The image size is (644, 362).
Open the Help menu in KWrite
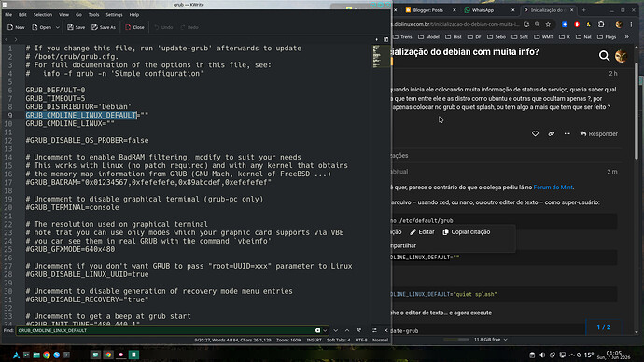(x=134, y=14)
